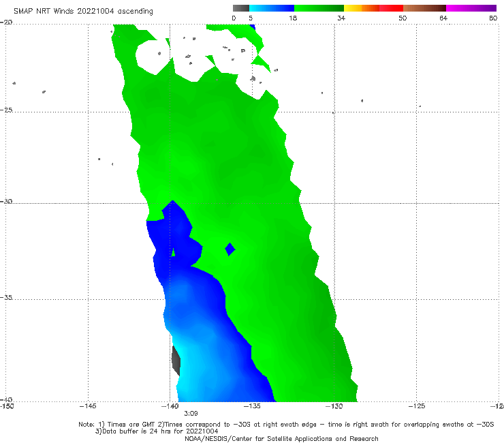Click the swath time label '3:09'
The image size is (504, 443).
191,414
